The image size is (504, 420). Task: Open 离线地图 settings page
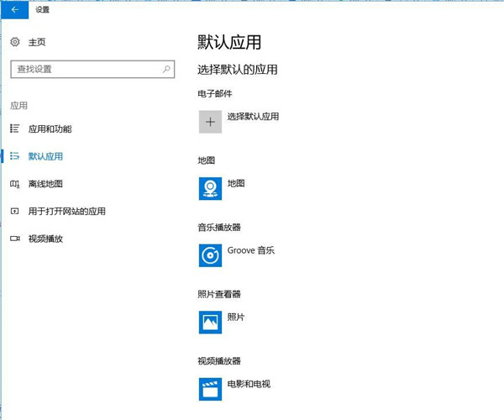coord(45,184)
